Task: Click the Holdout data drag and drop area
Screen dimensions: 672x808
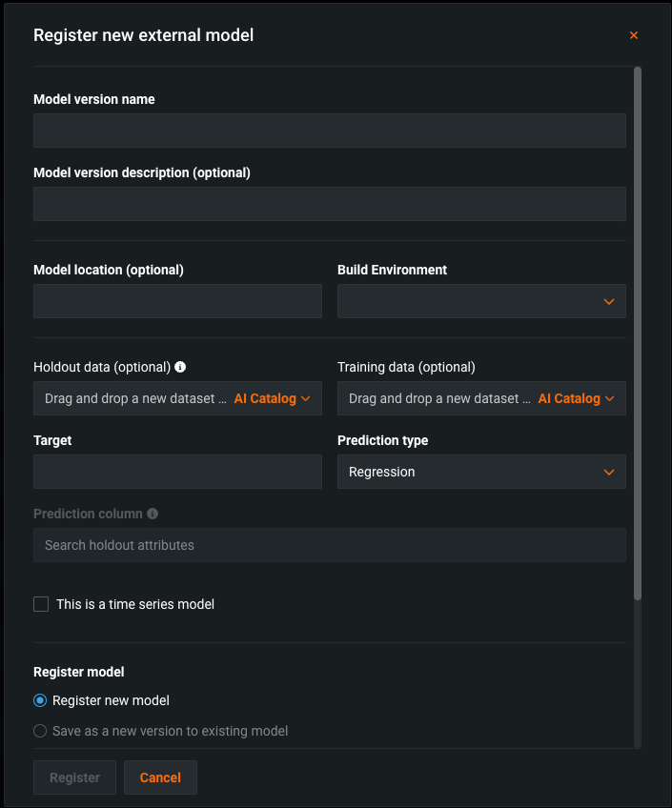Action: click(x=133, y=399)
